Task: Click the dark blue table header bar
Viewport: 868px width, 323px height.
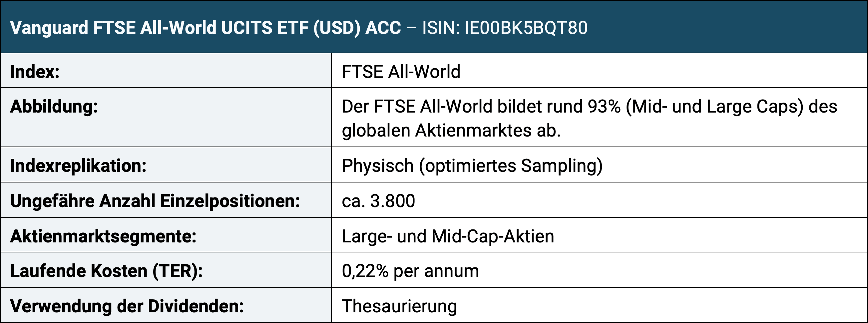Action: (434, 27)
